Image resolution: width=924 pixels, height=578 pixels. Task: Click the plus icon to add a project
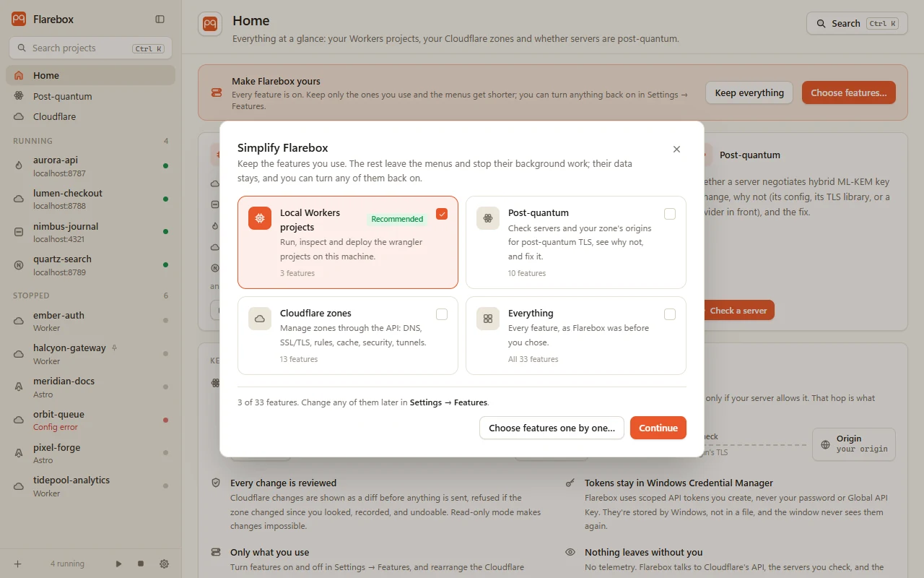18,564
